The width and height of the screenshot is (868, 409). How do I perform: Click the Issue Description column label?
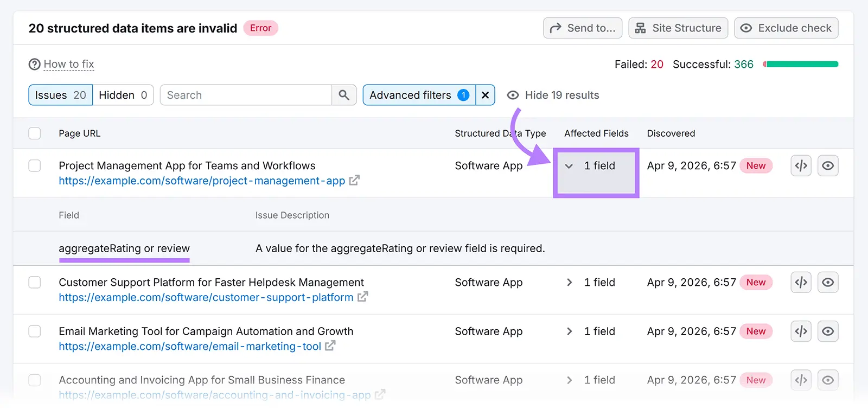tap(292, 215)
